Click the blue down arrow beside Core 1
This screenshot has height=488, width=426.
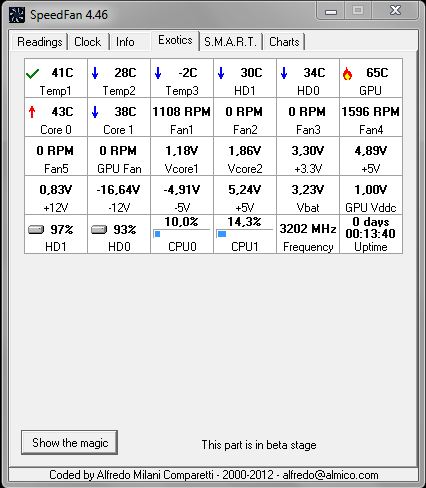(95, 112)
